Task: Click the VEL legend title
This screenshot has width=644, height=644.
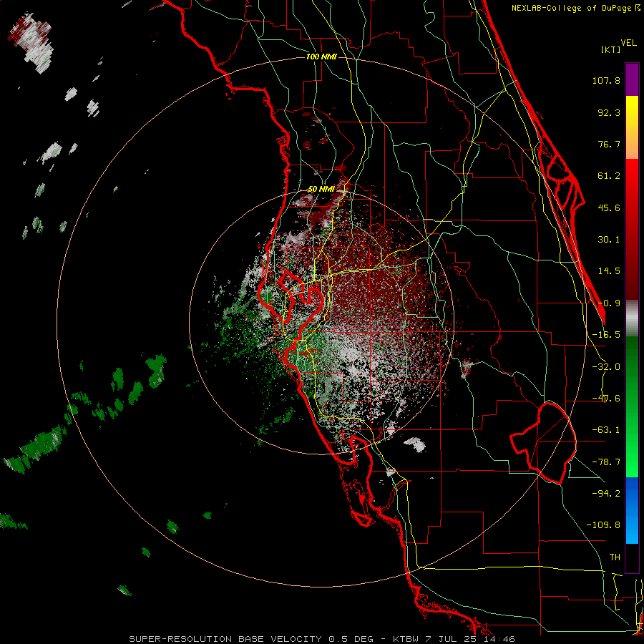Action: point(628,43)
